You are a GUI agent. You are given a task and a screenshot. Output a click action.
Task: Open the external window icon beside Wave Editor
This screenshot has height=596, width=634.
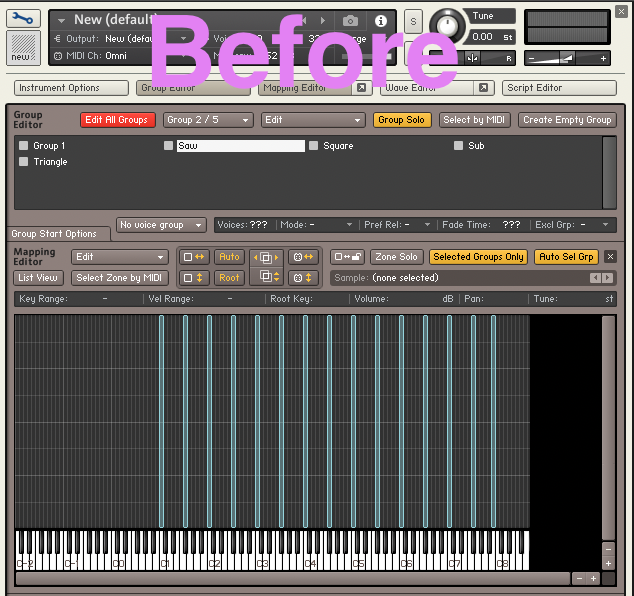483,88
